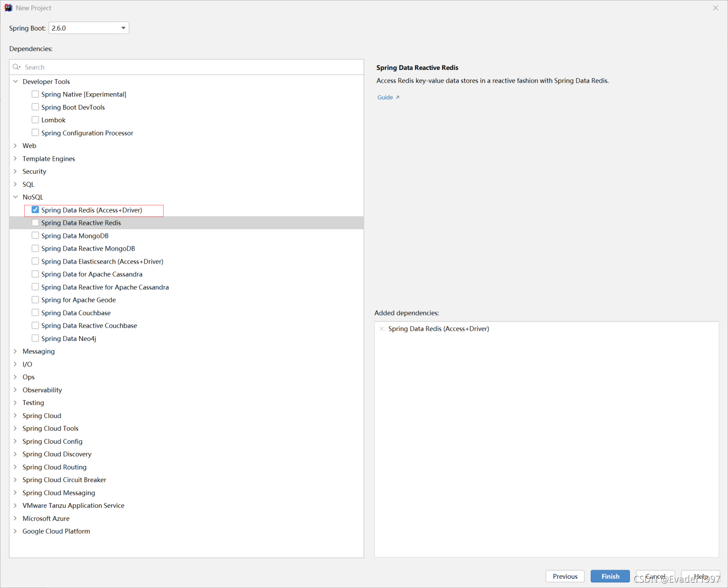Collapse the NoSQL category
728x588 pixels.
pos(16,197)
